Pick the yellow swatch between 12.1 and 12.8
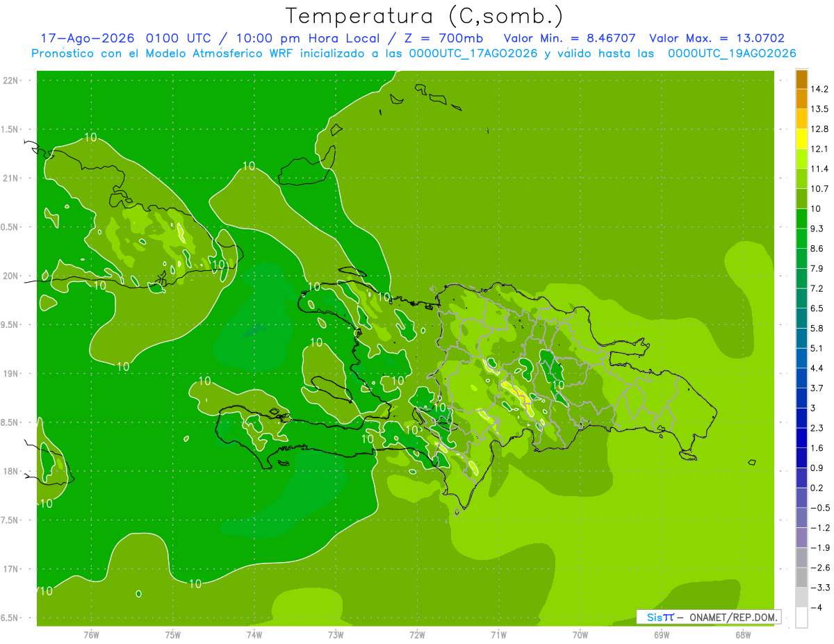The width and height of the screenshot is (834, 644). [801, 139]
